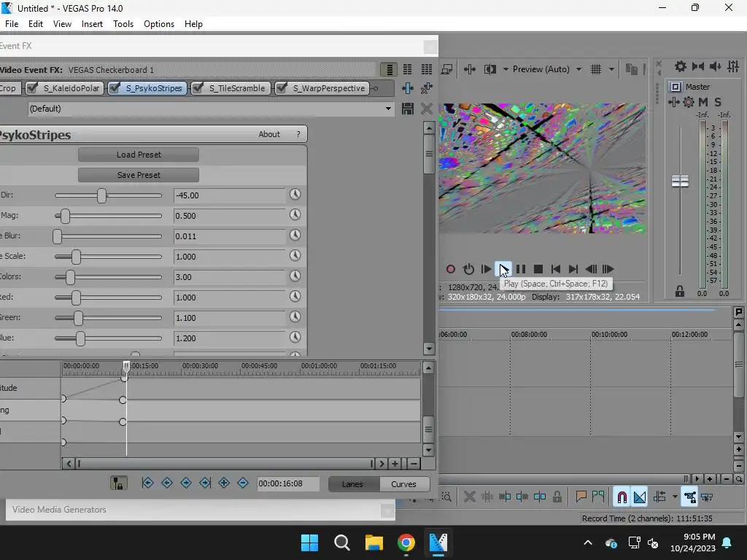Click the Dir slider handle
747x560 pixels.
click(101, 195)
